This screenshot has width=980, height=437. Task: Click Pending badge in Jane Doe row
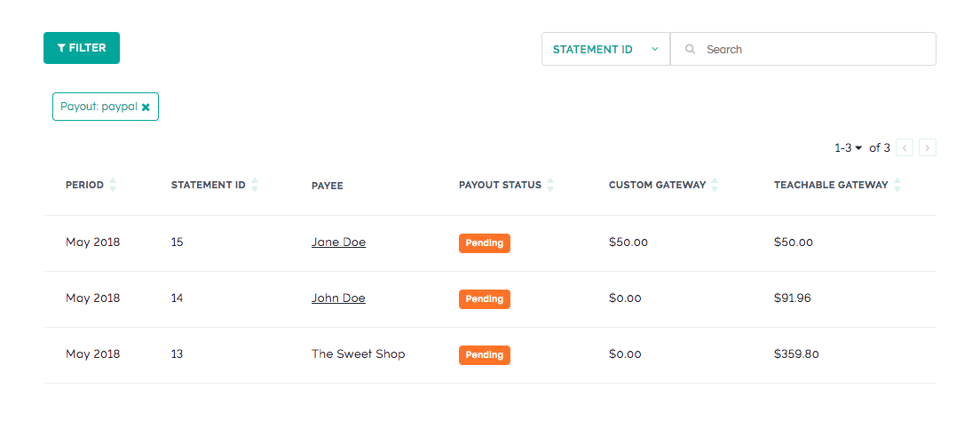[485, 243]
